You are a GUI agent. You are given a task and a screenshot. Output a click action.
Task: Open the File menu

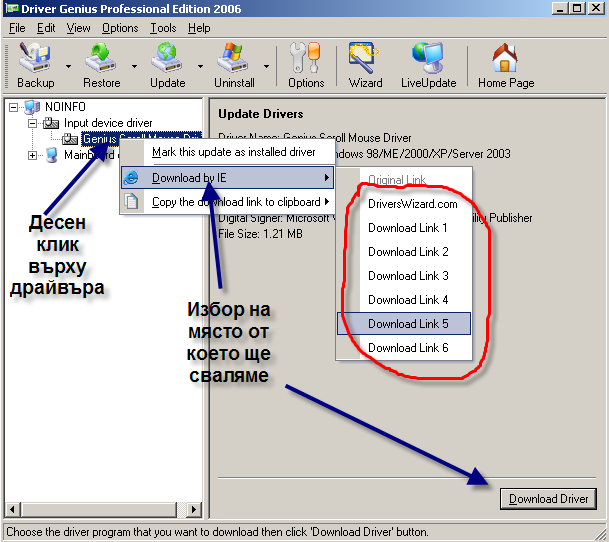coord(17,28)
